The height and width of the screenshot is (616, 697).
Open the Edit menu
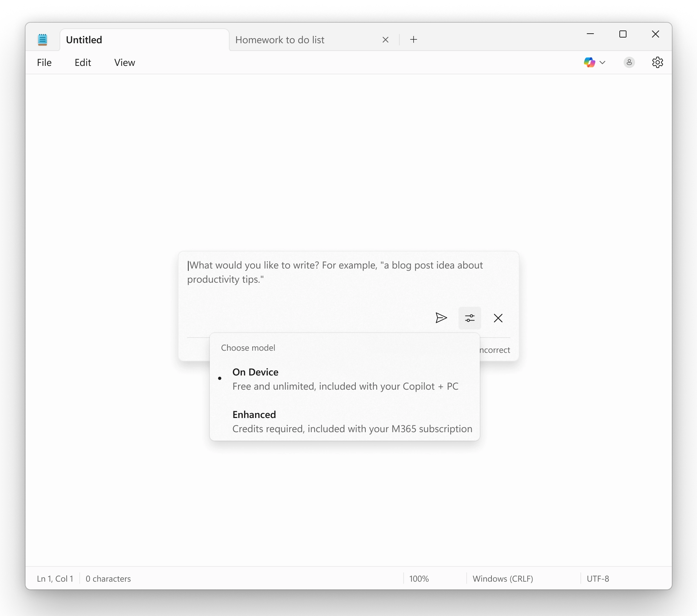coord(83,63)
